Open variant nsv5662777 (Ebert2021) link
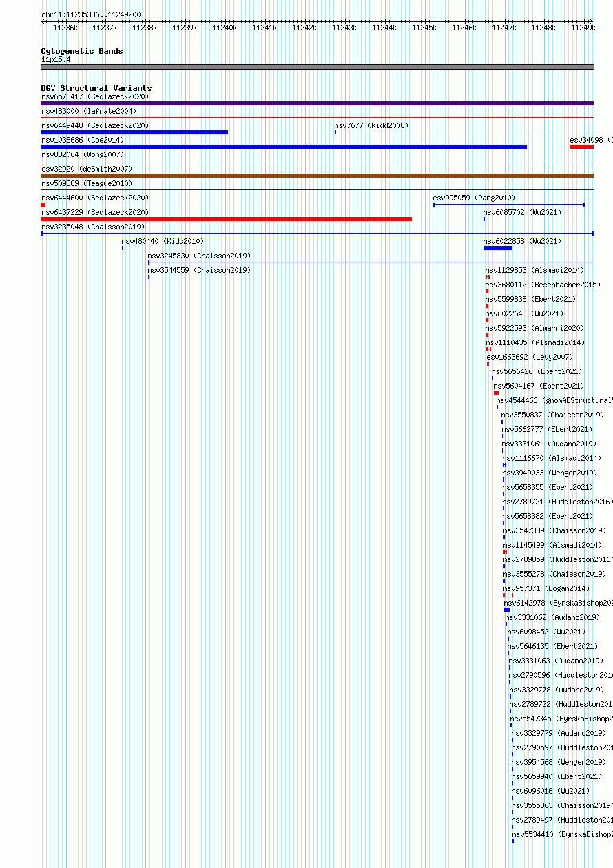This screenshot has height=868, width=613. point(547,429)
